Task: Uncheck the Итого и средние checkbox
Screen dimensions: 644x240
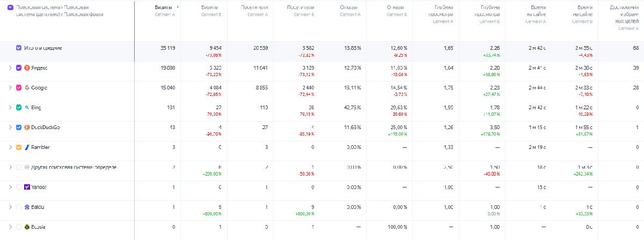Action: point(19,48)
